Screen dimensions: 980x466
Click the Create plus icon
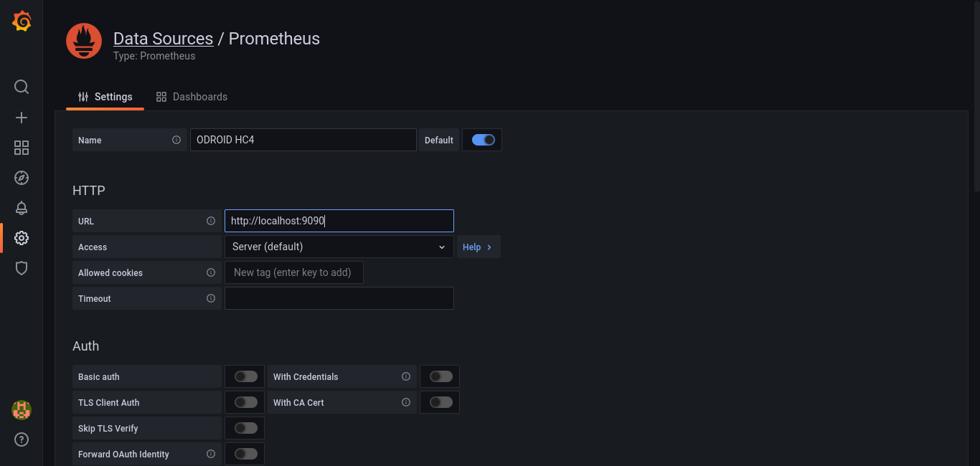tap(22, 118)
